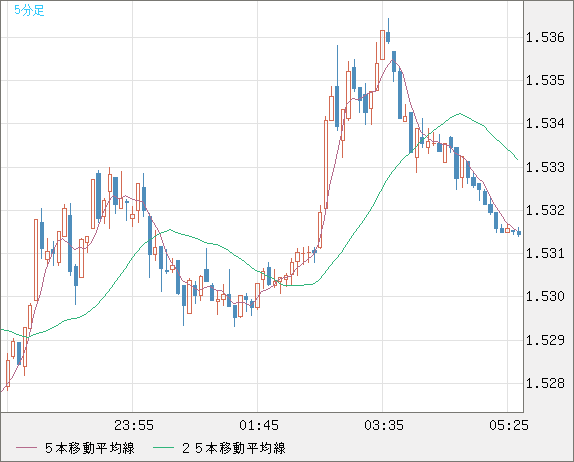Viewport: 574px width, 462px height.
Task: Click the 01:45 time axis label
Action: [259, 425]
